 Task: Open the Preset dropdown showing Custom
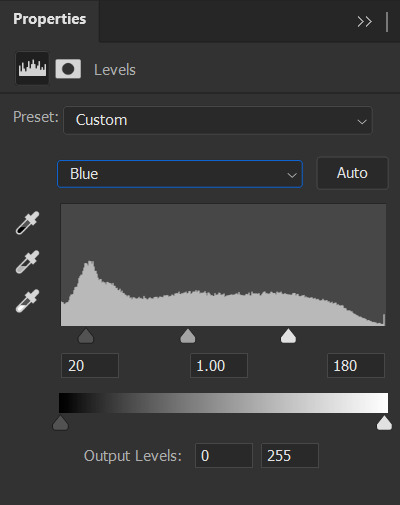click(218, 120)
